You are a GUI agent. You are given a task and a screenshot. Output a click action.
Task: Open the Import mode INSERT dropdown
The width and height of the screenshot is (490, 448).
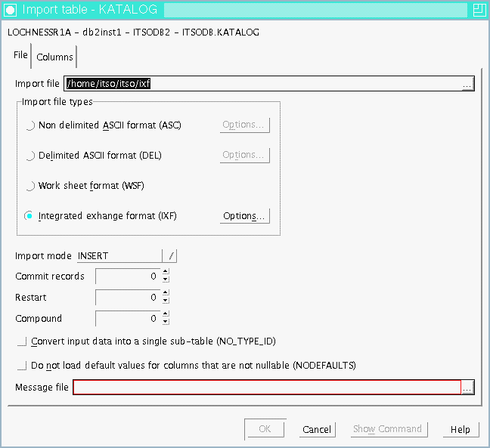click(171, 256)
